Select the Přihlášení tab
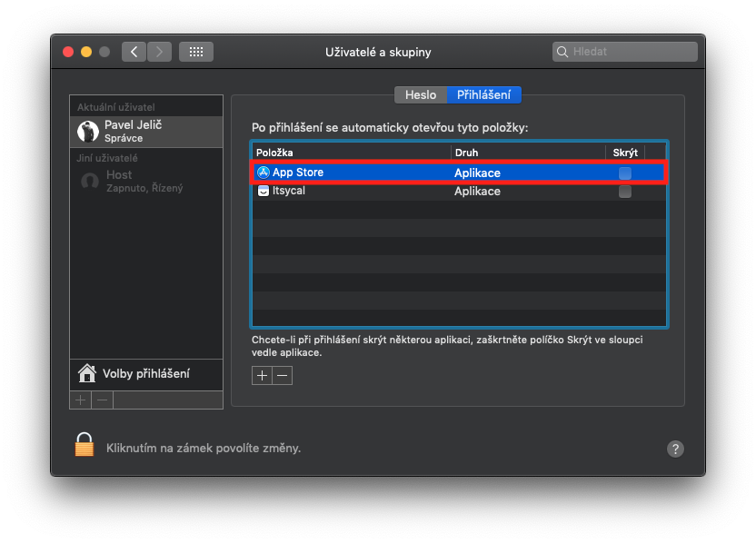The height and width of the screenshot is (543, 756). [x=483, y=94]
